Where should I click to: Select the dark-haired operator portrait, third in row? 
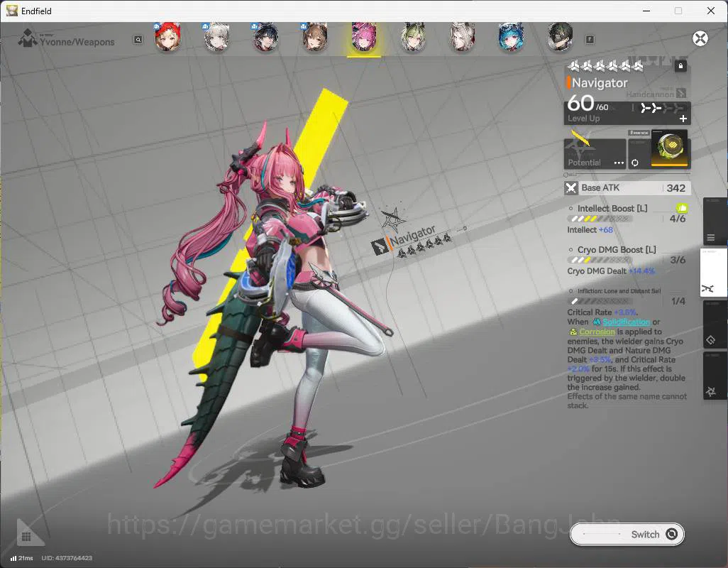[x=266, y=37]
